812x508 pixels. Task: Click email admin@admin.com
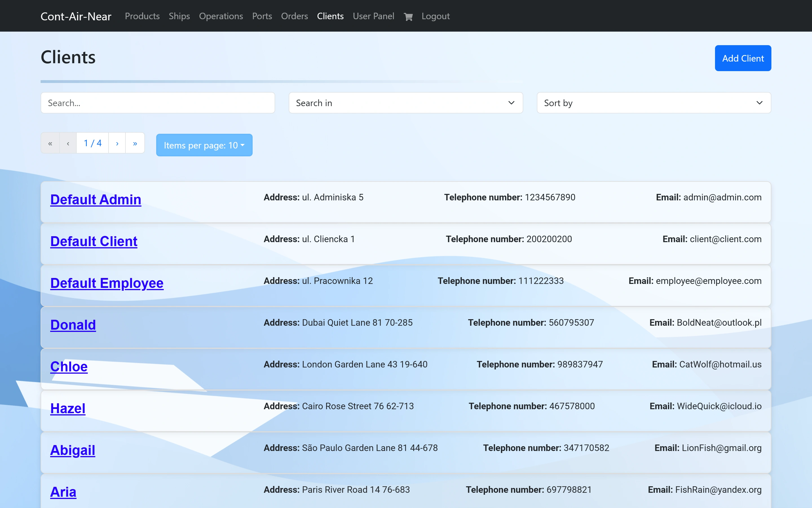click(722, 197)
